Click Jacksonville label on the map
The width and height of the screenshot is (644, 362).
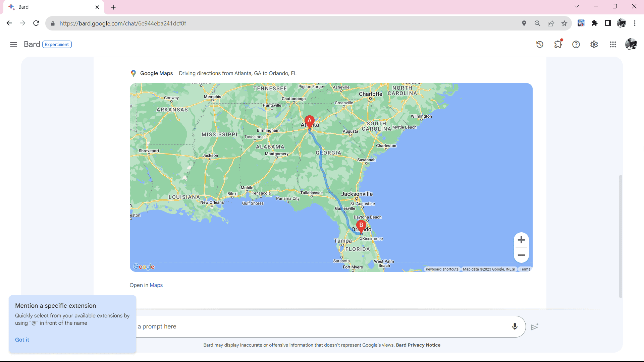point(357,194)
